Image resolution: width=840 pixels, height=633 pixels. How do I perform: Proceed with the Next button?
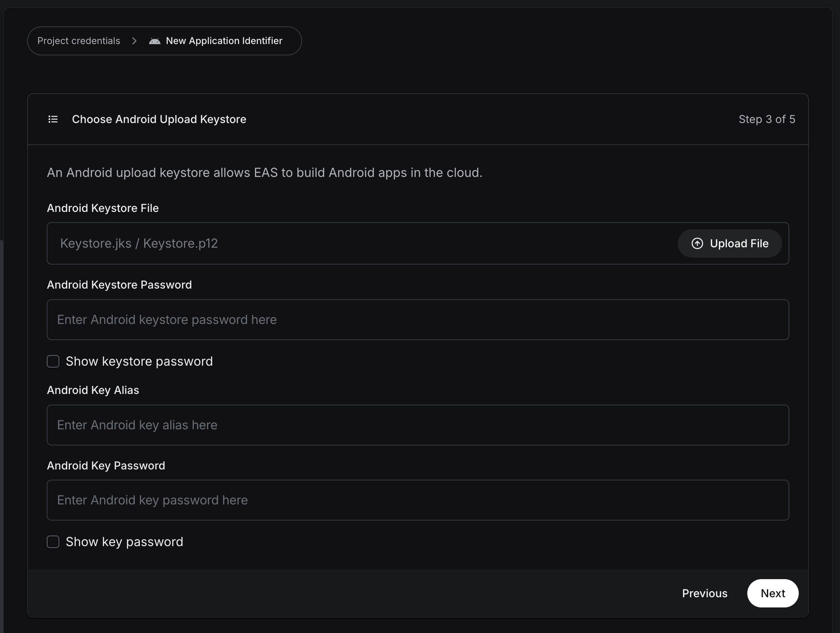coord(772,593)
